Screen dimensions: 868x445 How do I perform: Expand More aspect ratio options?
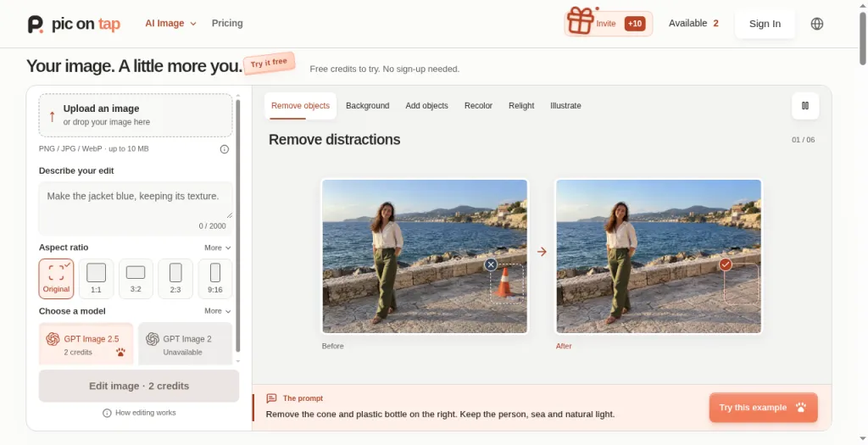click(x=218, y=248)
